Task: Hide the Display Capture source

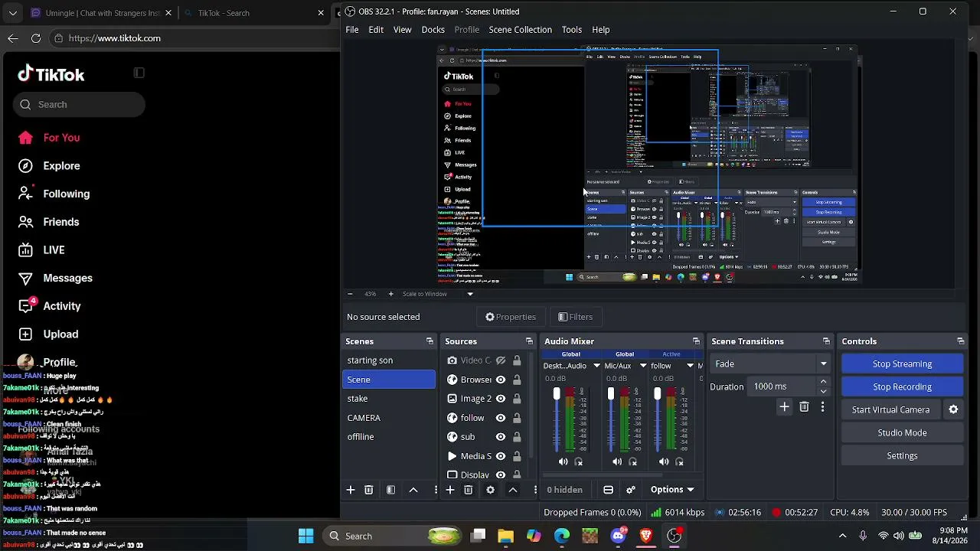Action: [501, 474]
